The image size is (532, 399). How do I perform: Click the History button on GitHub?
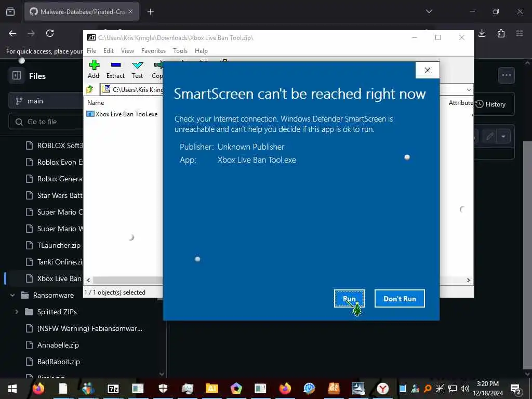point(490,104)
